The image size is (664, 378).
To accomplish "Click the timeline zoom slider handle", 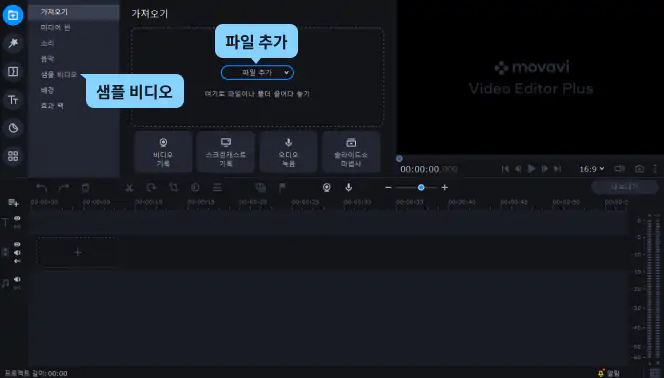I will click(x=421, y=188).
